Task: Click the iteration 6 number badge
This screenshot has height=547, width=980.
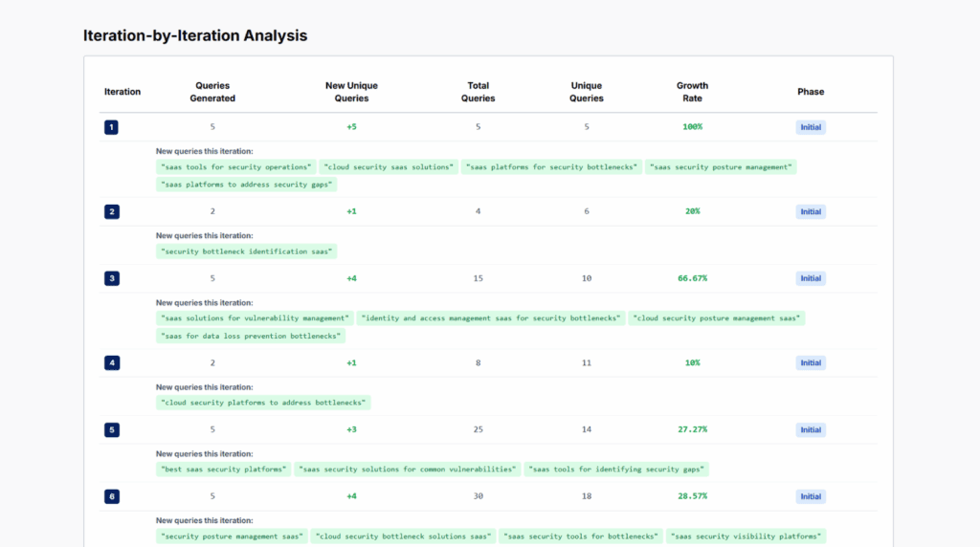Action: click(x=111, y=496)
